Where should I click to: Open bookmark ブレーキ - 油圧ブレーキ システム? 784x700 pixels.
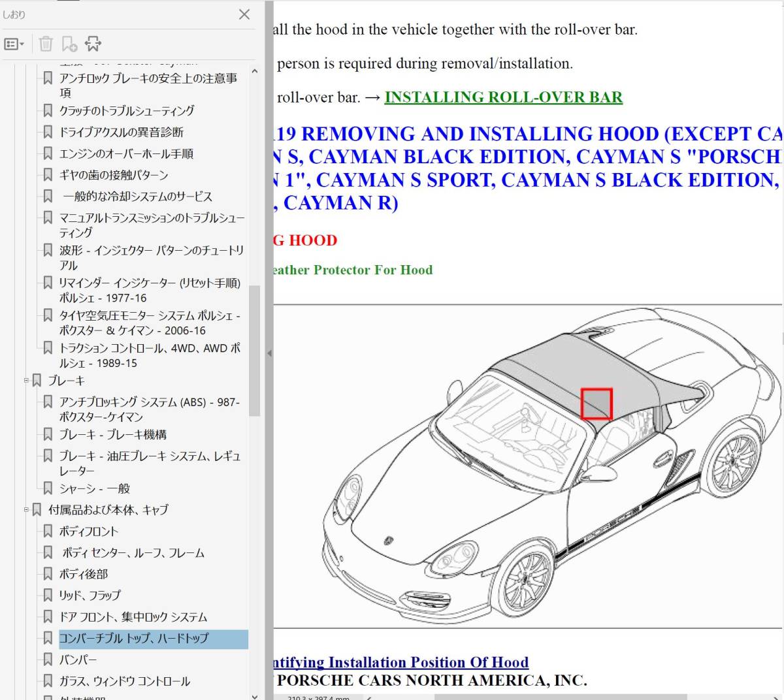point(150,463)
